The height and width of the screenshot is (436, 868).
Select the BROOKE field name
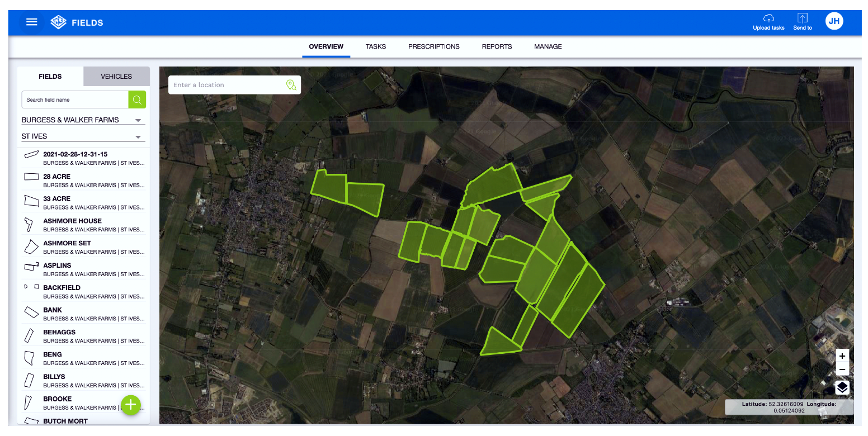(58, 399)
